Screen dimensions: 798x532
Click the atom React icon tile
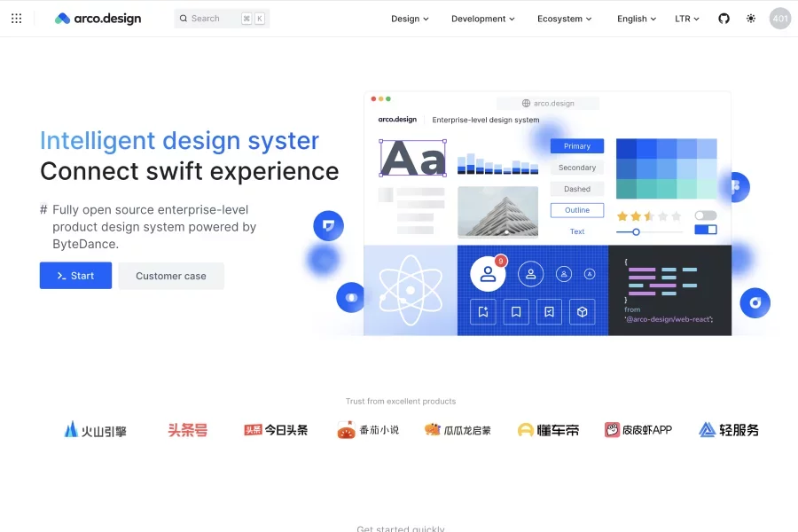410,290
